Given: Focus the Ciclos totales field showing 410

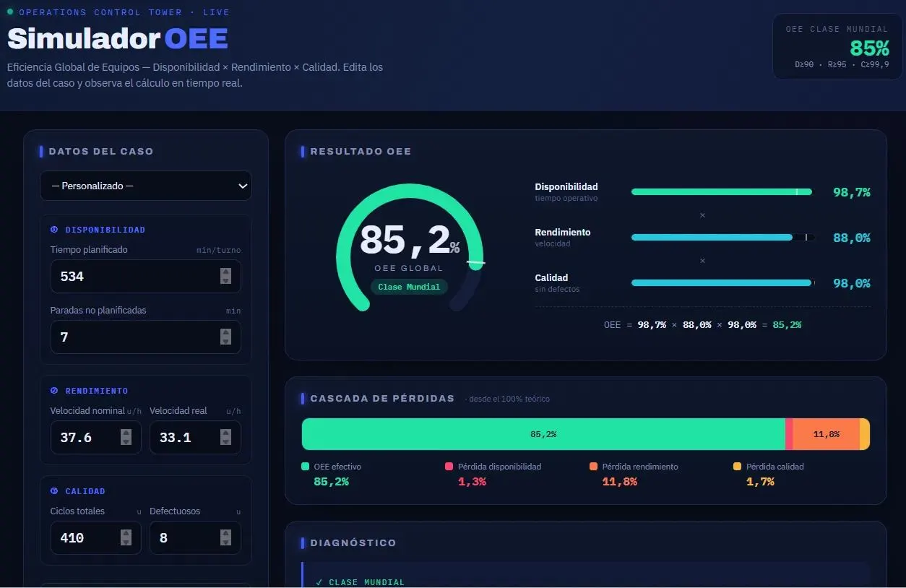Looking at the screenshot, I should coord(96,538).
